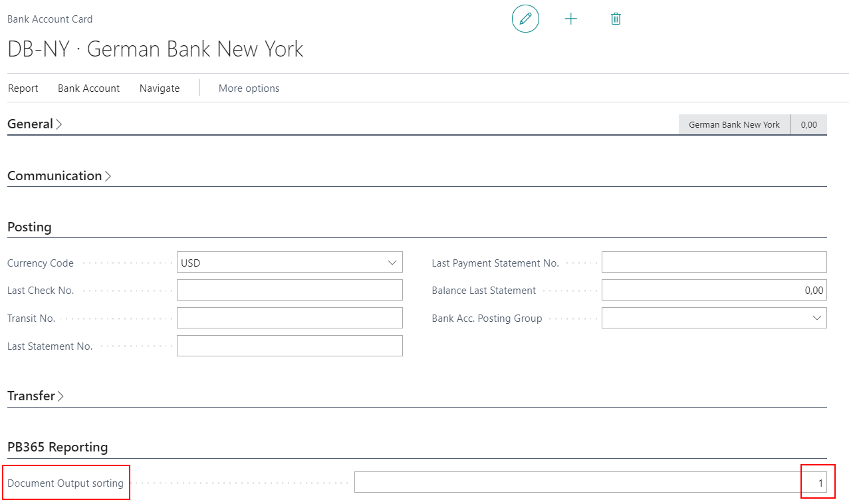Show More options

(249, 88)
